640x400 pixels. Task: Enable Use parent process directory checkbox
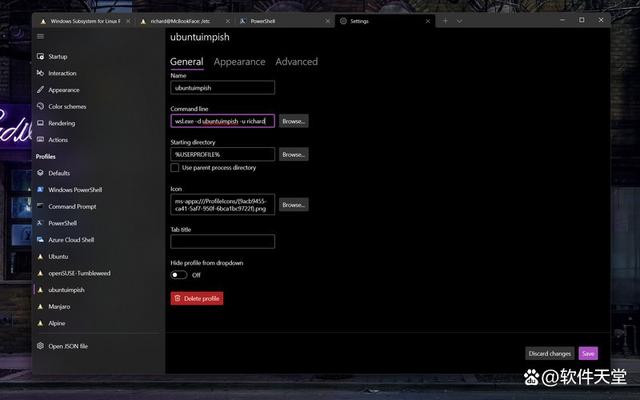(175, 168)
